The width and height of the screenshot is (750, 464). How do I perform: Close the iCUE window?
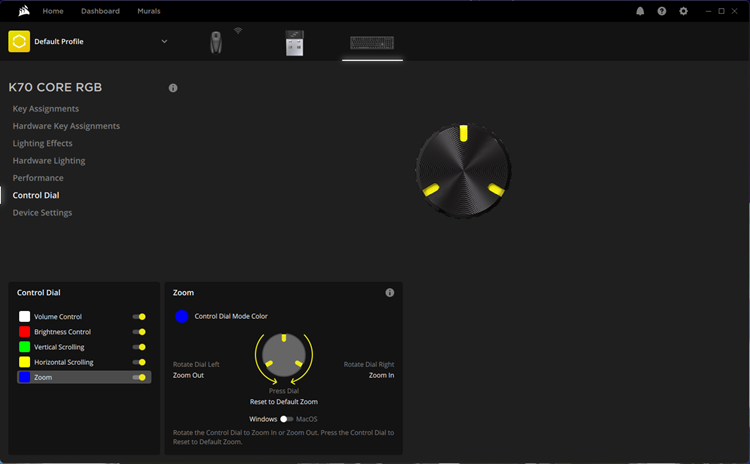[x=734, y=11]
